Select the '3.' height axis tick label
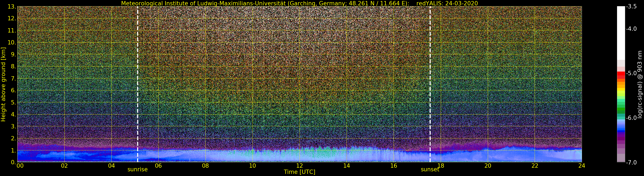The height and width of the screenshot is (176, 644). [x=13, y=127]
